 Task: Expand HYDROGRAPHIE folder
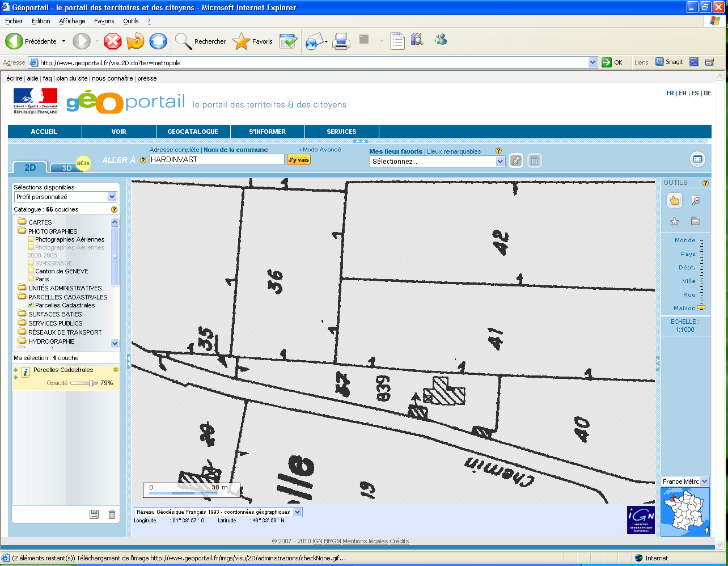(x=22, y=341)
